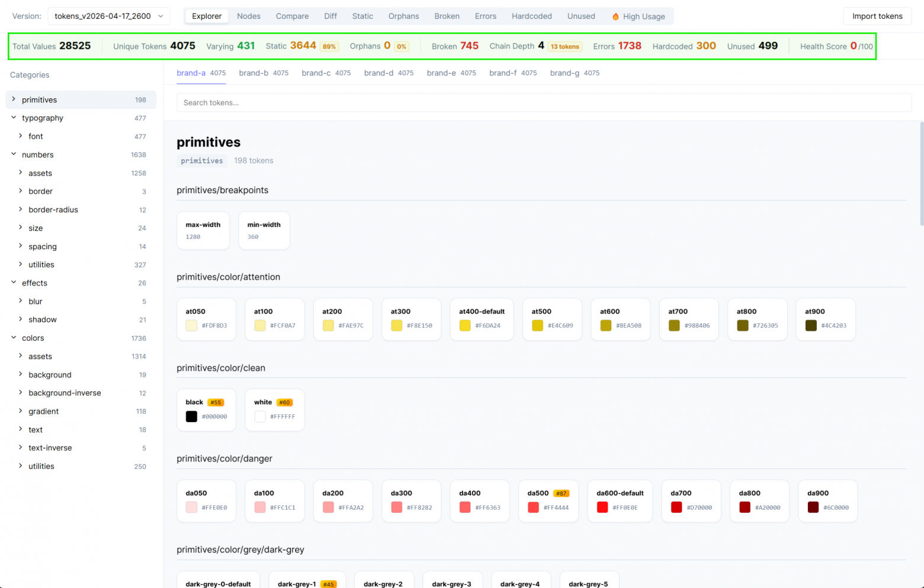Click the 13 tokens chain depth badge
Image resolution: width=924 pixels, height=588 pixels.
click(564, 46)
